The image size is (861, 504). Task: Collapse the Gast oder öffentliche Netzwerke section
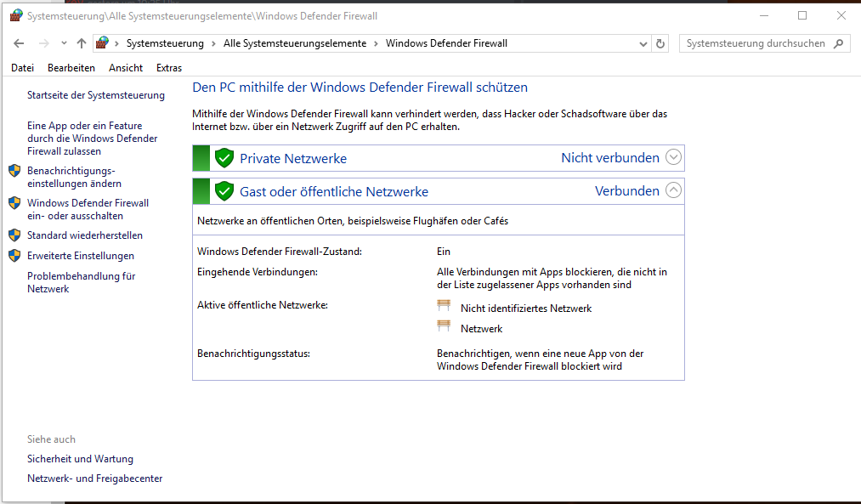pos(672,190)
